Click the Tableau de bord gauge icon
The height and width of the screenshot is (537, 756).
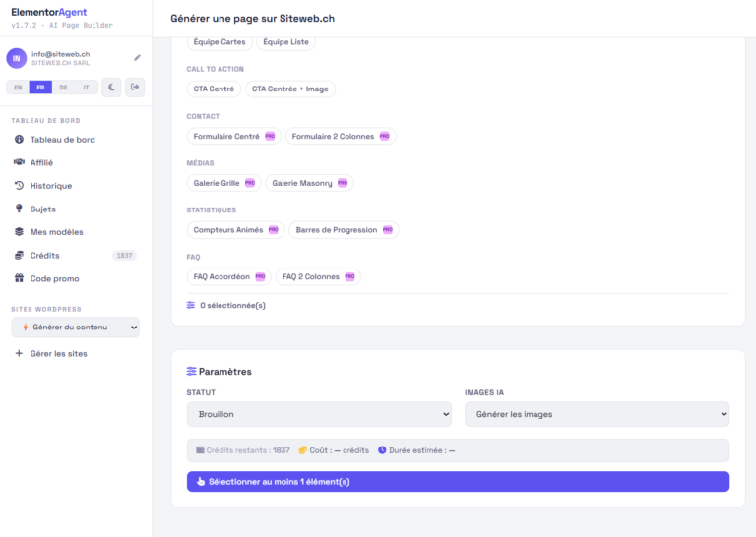click(19, 140)
